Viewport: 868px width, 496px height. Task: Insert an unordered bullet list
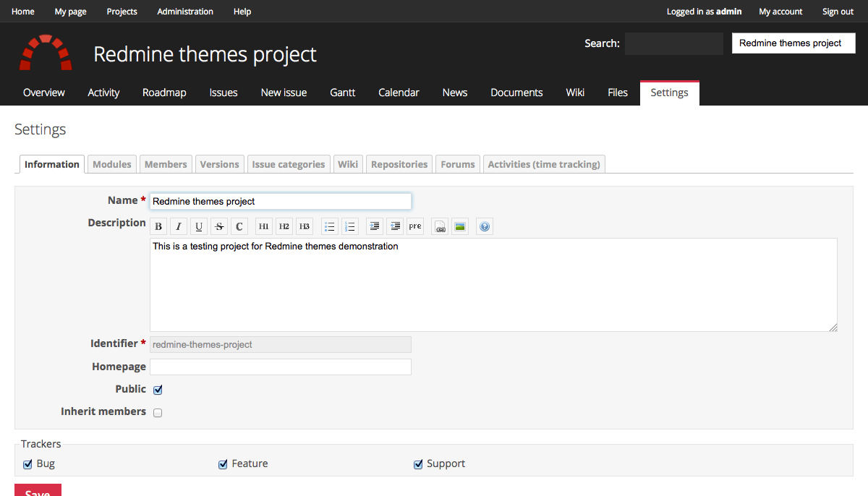[x=329, y=226]
